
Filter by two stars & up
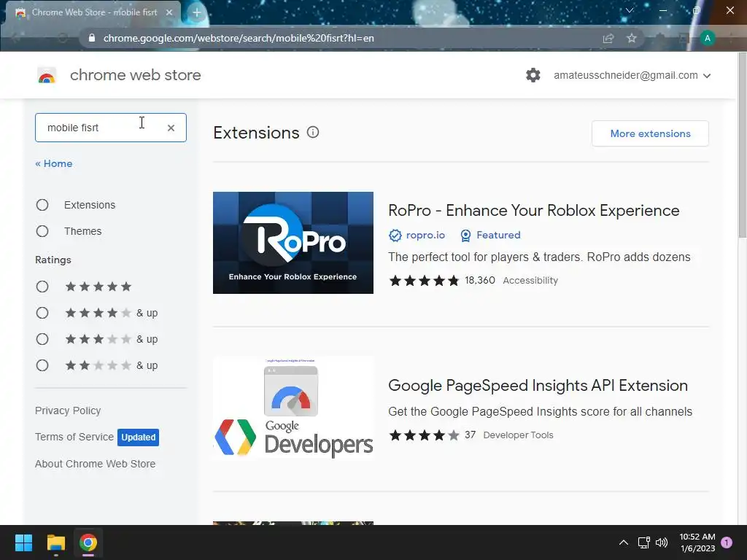coord(42,365)
